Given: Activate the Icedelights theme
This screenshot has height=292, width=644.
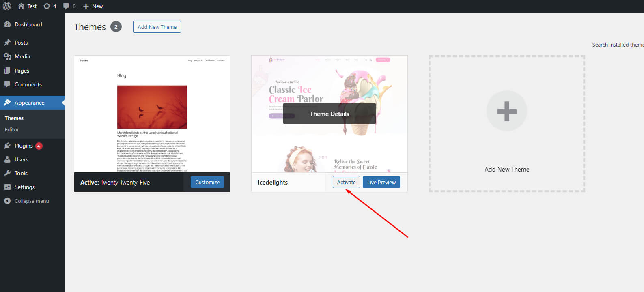Looking at the screenshot, I should coord(347,182).
